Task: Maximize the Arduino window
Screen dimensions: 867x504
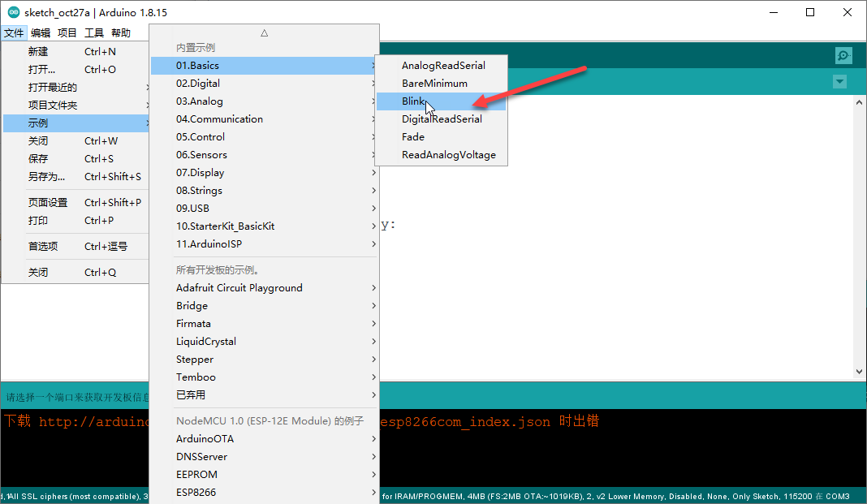Action: click(810, 12)
